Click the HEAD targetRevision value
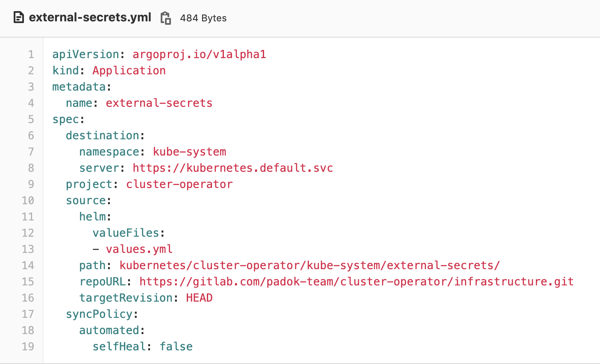Image resolution: width=600 pixels, height=364 pixels. (199, 298)
